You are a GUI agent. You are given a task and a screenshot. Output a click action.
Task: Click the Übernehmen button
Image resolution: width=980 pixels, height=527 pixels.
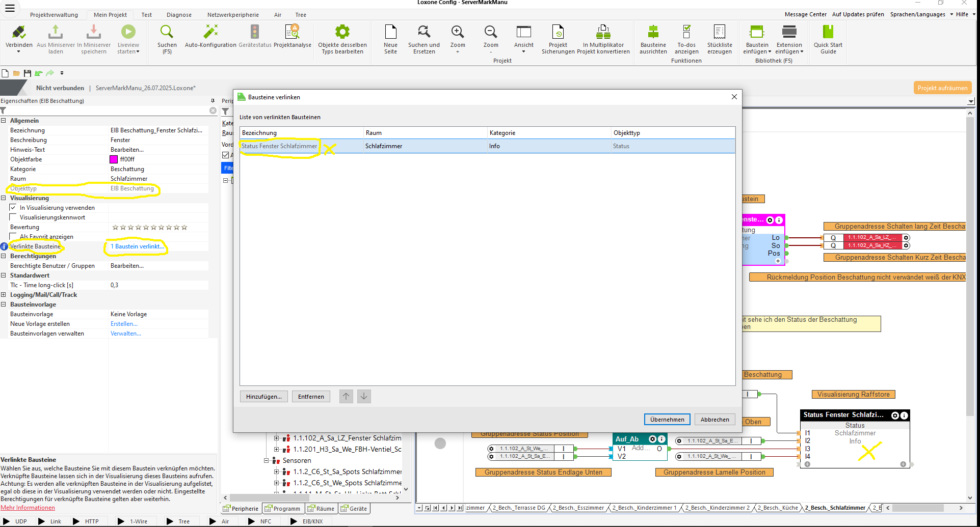pos(667,420)
